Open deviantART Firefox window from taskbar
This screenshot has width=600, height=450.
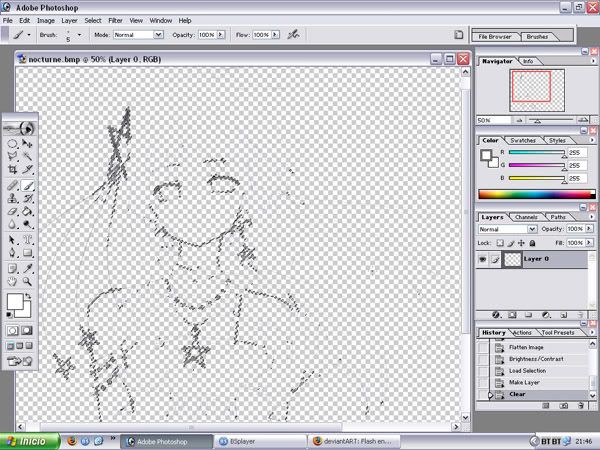pyautogui.click(x=354, y=442)
